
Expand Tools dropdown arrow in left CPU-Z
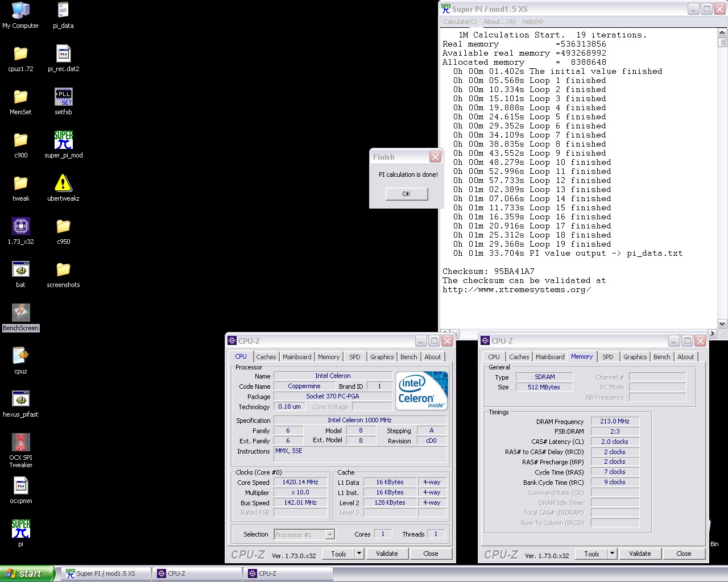[359, 554]
